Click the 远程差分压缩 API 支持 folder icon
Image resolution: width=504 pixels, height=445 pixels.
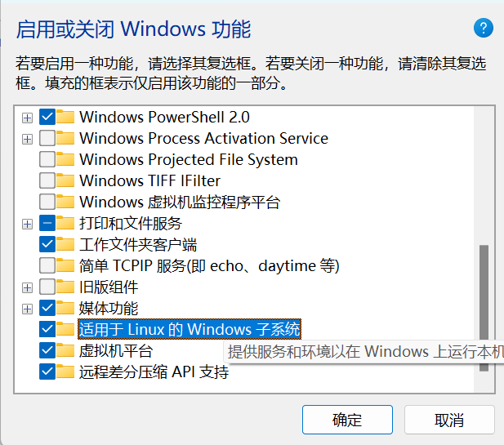[x=65, y=372]
